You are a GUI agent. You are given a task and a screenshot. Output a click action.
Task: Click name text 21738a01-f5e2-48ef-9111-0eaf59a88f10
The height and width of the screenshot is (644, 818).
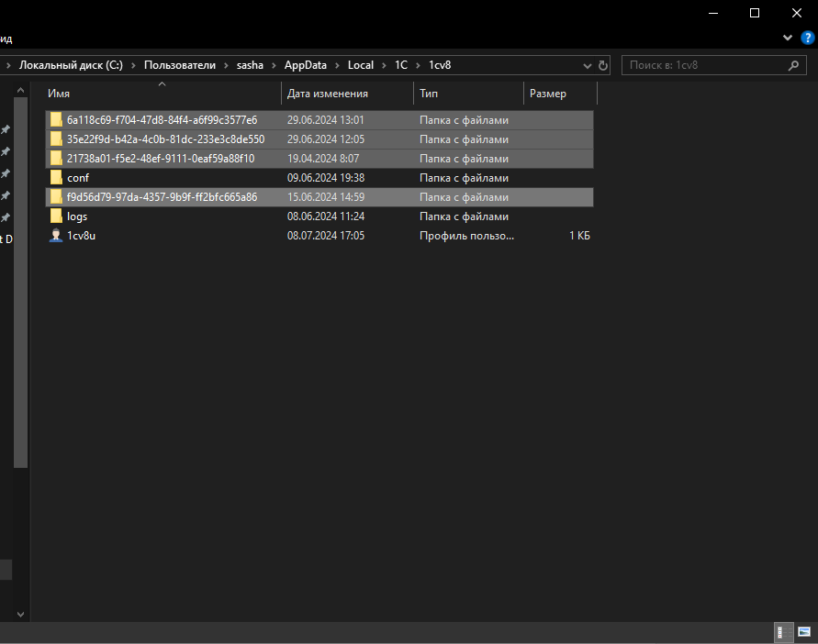click(161, 159)
